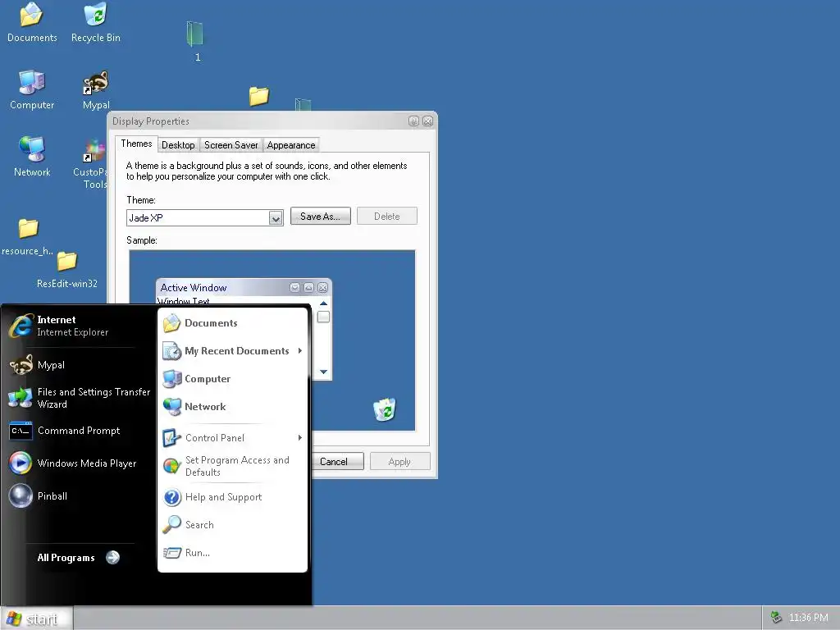Select the Computer desktop icon
The height and width of the screenshot is (630, 840).
point(32,90)
